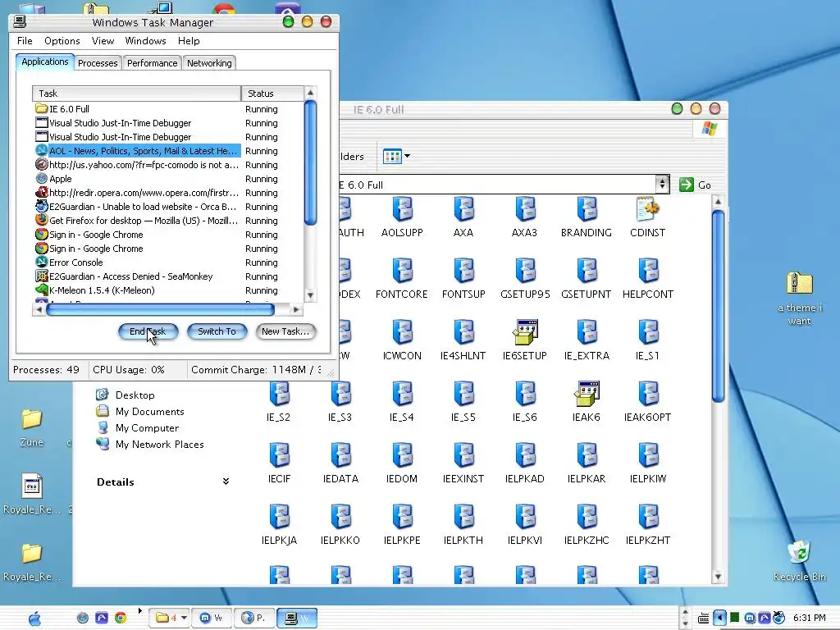
Task: Select the HELPCONT cabinet file
Action: click(x=648, y=279)
